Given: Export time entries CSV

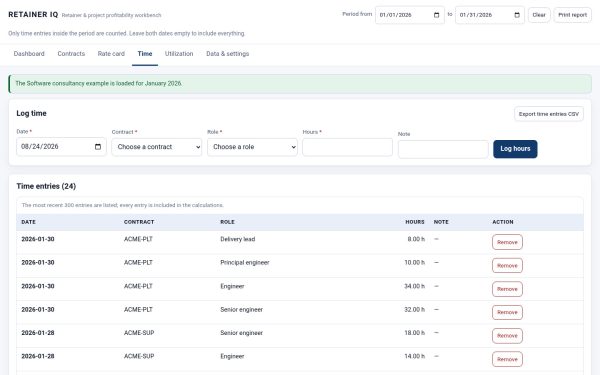Looking at the screenshot, I should (x=549, y=114).
